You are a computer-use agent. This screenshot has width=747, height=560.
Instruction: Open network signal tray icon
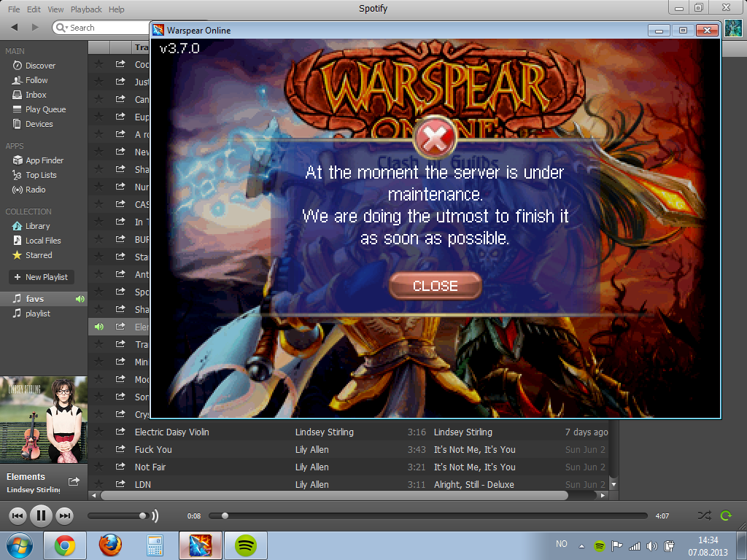[x=635, y=545]
